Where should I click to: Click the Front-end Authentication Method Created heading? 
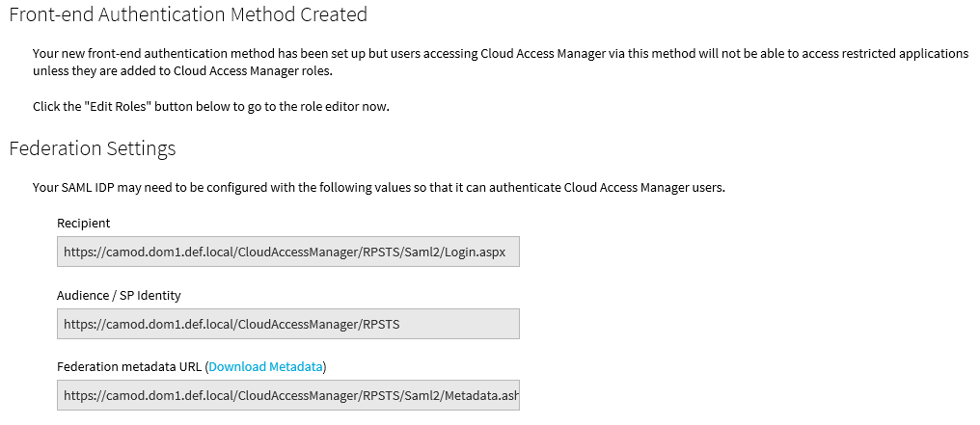[x=188, y=13]
